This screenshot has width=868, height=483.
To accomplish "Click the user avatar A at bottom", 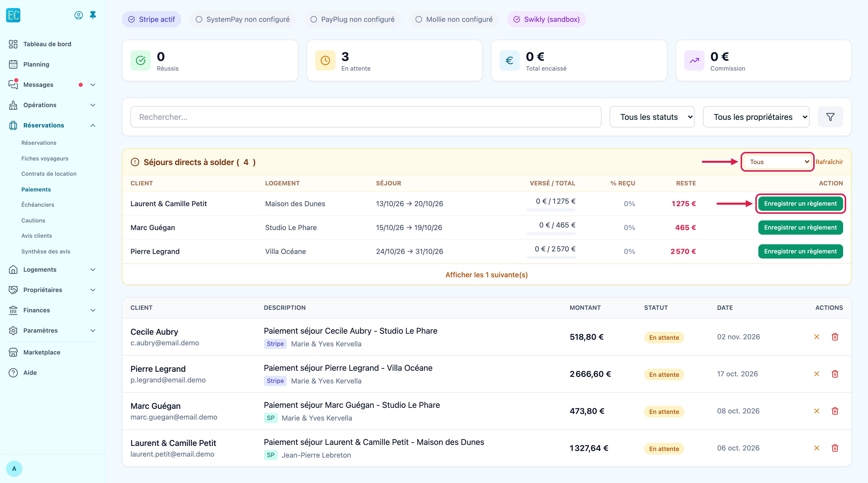I will click(14, 469).
